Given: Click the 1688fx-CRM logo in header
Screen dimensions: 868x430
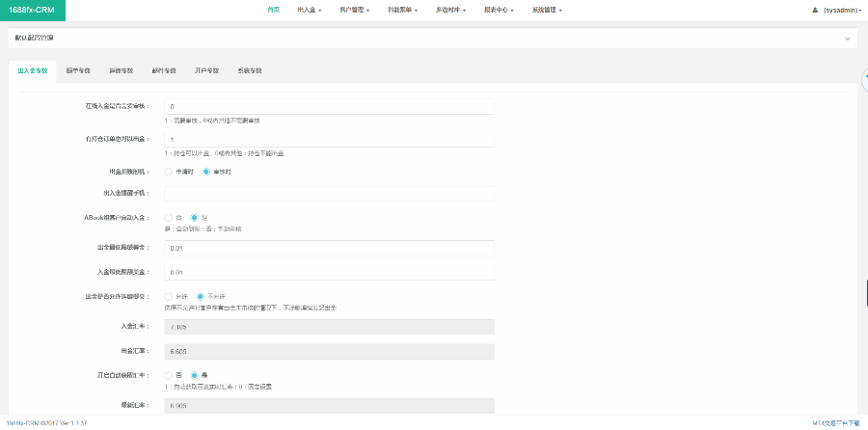Looking at the screenshot, I should click(x=33, y=11).
